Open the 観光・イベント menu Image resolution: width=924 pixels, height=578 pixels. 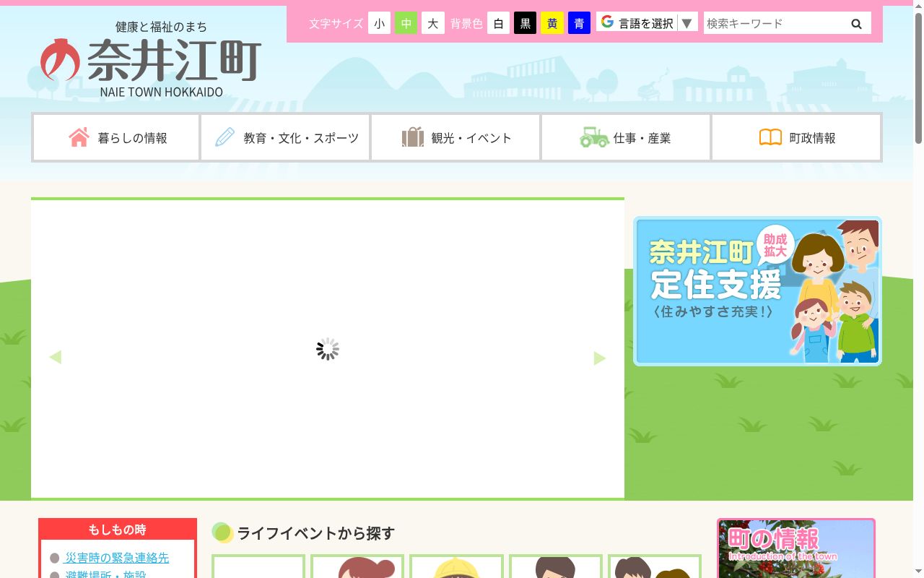click(456, 137)
